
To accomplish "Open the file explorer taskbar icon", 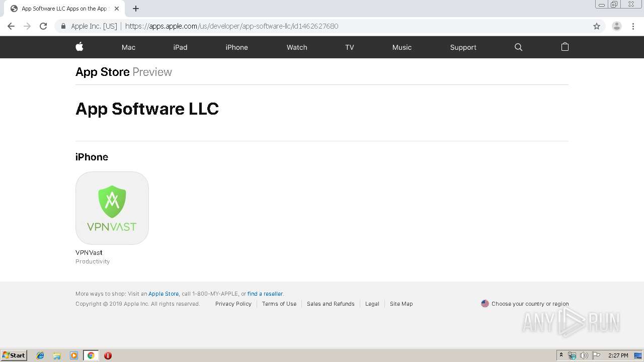I will [x=57, y=355].
